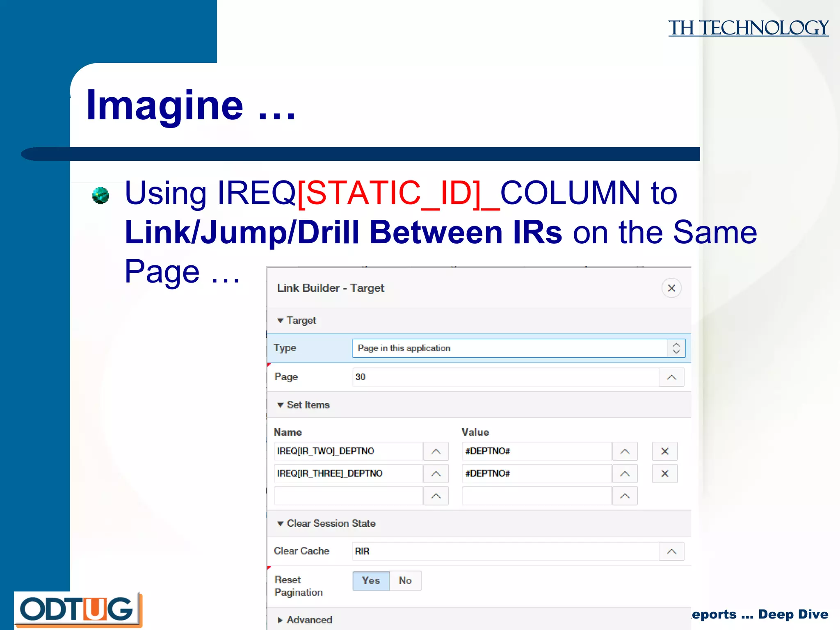Screen dimensions: 840x630
Task: Click the ODTUG logo
Action: (78, 609)
